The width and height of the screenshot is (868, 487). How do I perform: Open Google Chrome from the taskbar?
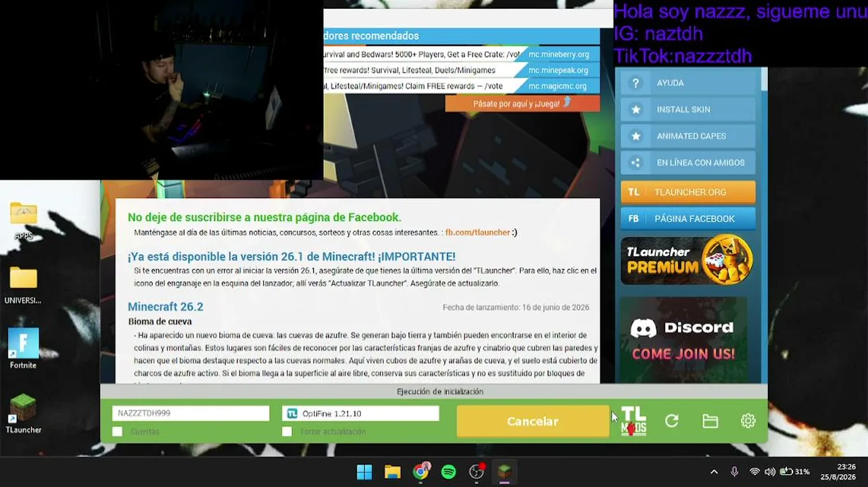(x=421, y=471)
